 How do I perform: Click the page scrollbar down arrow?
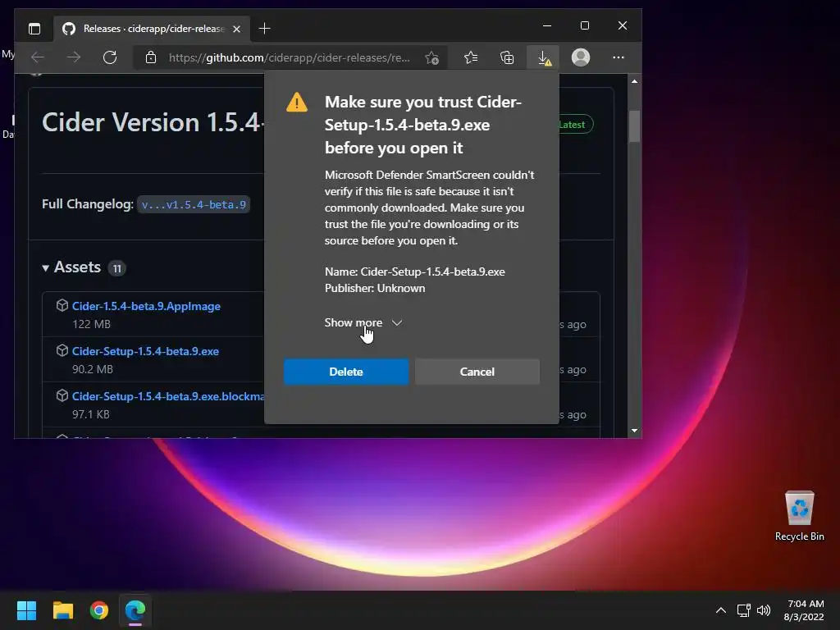634,430
